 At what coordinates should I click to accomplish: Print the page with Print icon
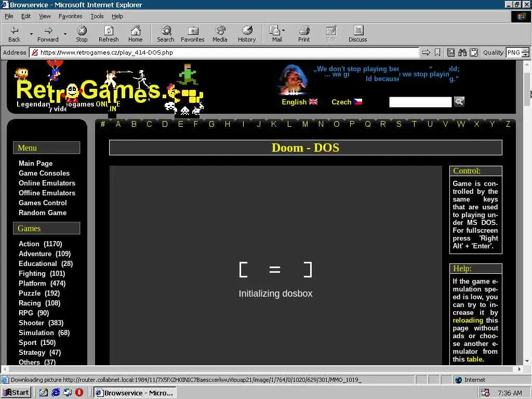click(304, 34)
